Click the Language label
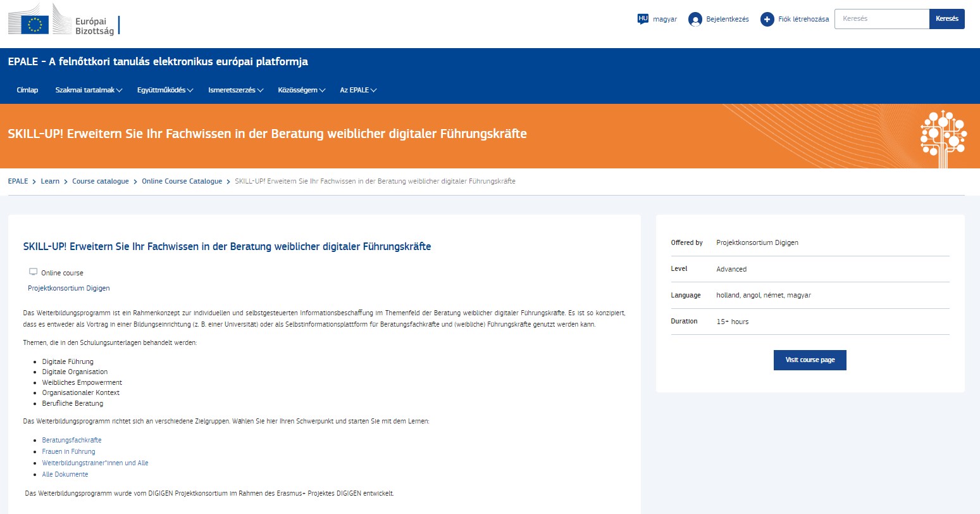The width and height of the screenshot is (980, 514). [x=686, y=295]
